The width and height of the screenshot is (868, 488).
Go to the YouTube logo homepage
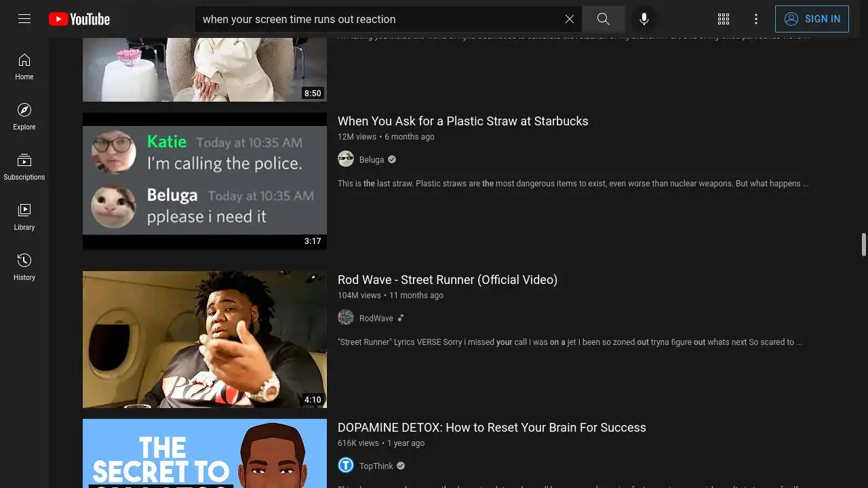click(x=79, y=19)
